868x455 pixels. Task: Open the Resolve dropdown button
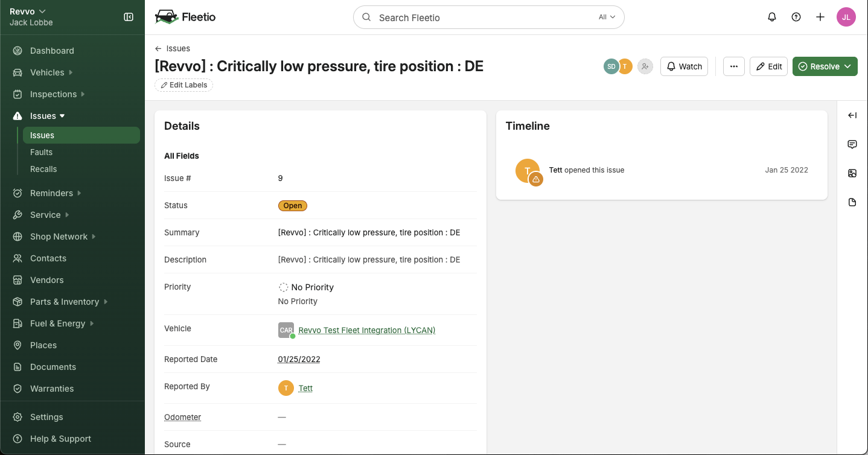(825, 66)
